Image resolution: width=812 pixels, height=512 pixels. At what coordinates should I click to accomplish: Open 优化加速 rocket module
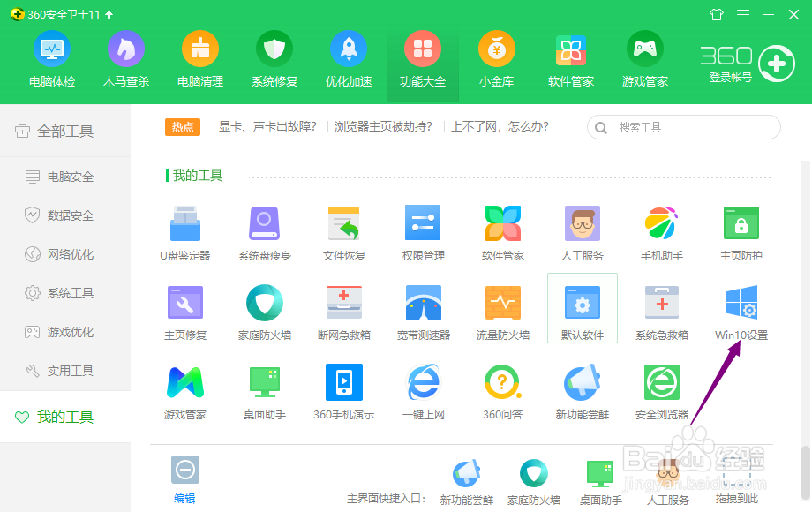click(349, 59)
